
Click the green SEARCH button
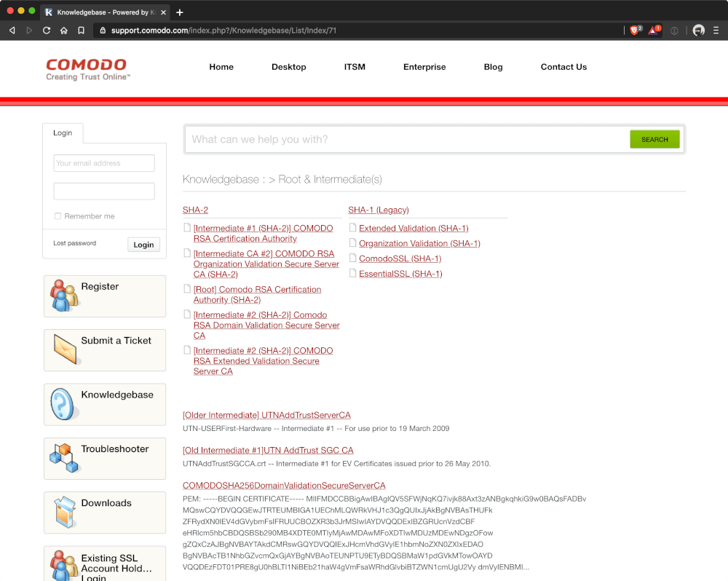coord(654,139)
